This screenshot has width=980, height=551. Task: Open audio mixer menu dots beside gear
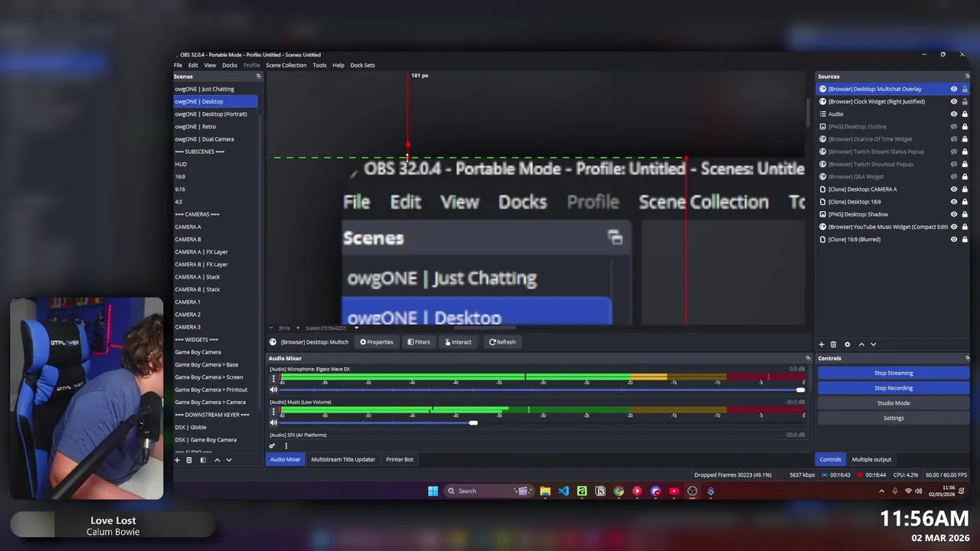point(286,446)
